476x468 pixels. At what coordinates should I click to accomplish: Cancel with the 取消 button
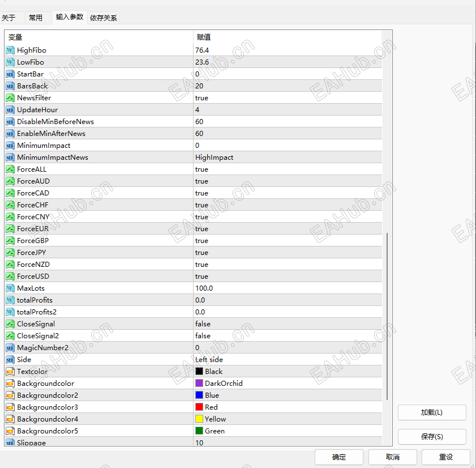coord(393,457)
